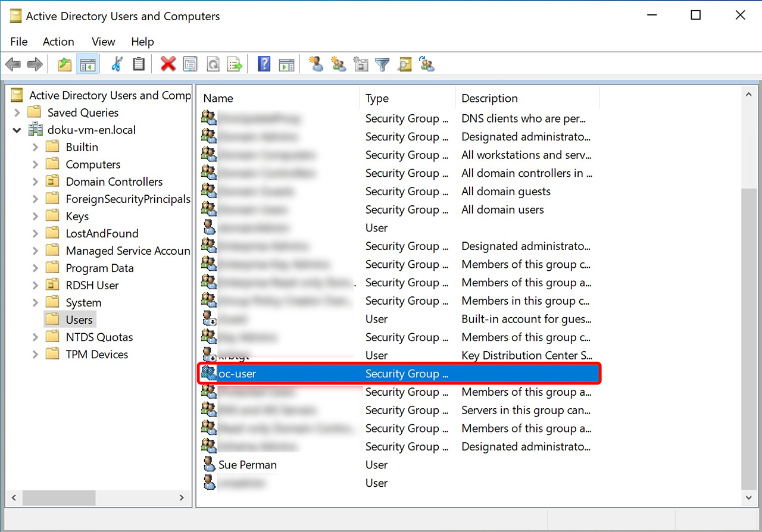This screenshot has height=532, width=762.
Task: Click the RDSH User OU folder icon
Action: pyautogui.click(x=53, y=285)
